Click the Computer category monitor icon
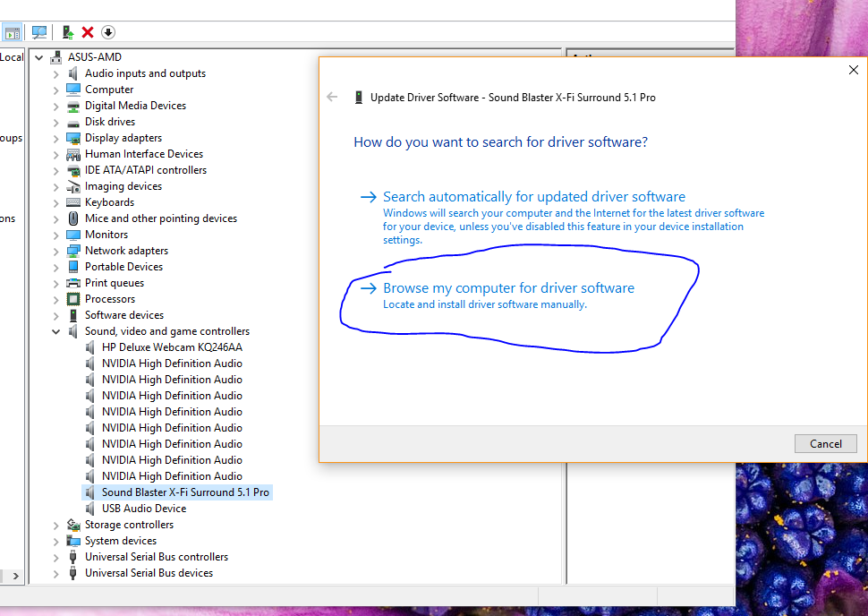The image size is (868, 616). point(73,90)
